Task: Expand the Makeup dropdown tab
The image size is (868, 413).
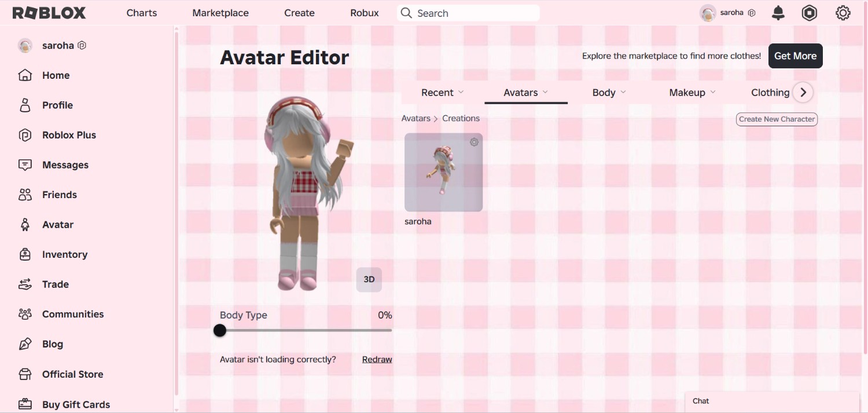Action: pyautogui.click(x=693, y=92)
